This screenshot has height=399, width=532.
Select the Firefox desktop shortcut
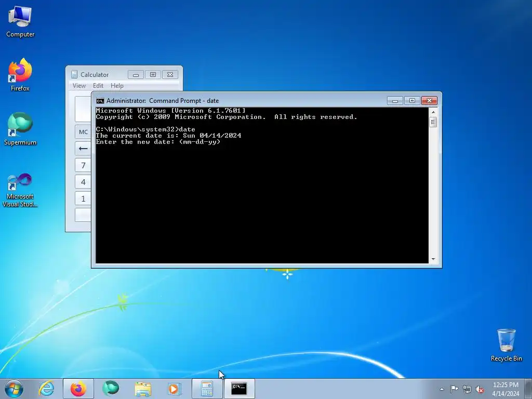[x=20, y=75]
